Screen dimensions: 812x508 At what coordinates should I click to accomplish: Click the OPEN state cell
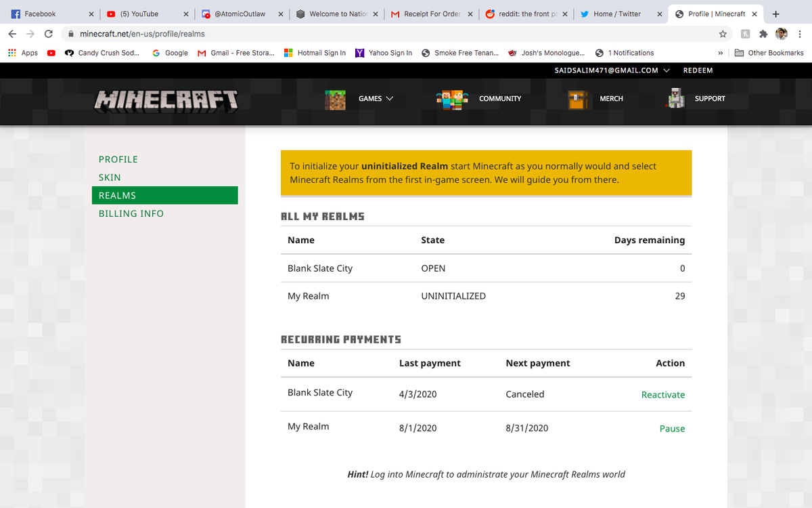pos(433,268)
